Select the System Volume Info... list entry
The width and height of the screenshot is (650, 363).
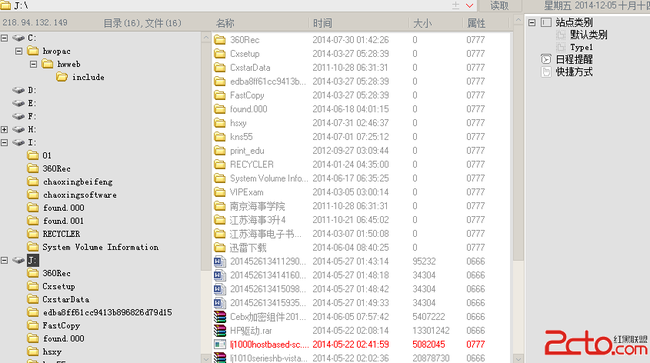pos(269,178)
